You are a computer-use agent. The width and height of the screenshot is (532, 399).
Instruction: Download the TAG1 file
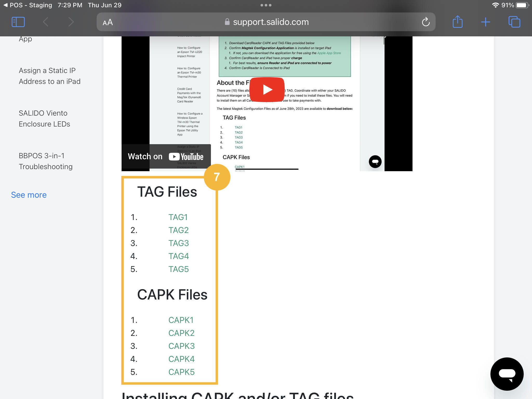178,217
